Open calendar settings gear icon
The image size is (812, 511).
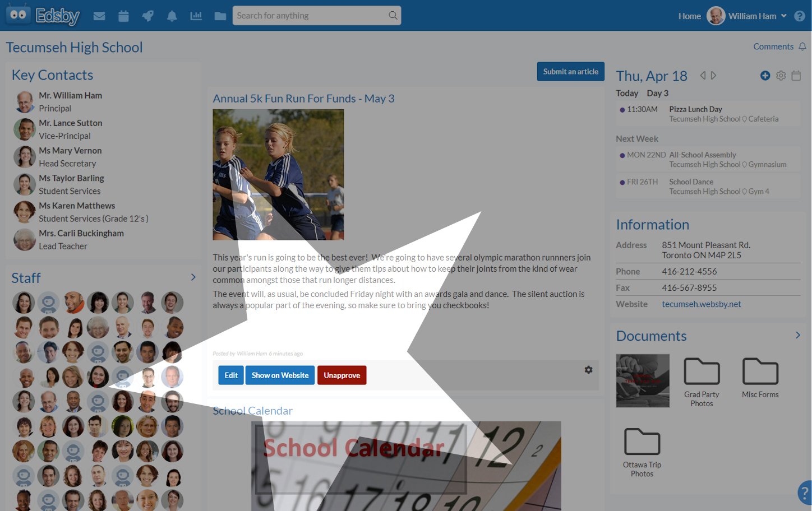781,75
